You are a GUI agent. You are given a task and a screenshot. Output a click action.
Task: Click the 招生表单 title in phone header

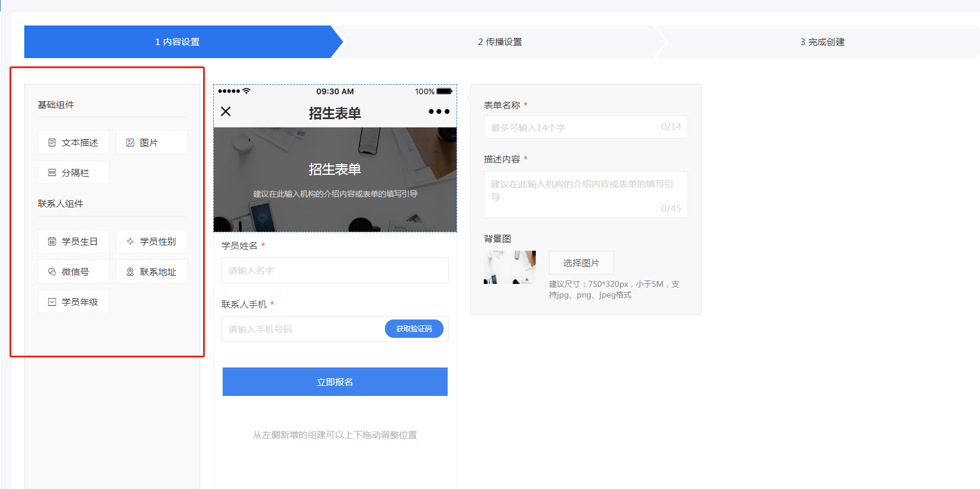point(335,113)
